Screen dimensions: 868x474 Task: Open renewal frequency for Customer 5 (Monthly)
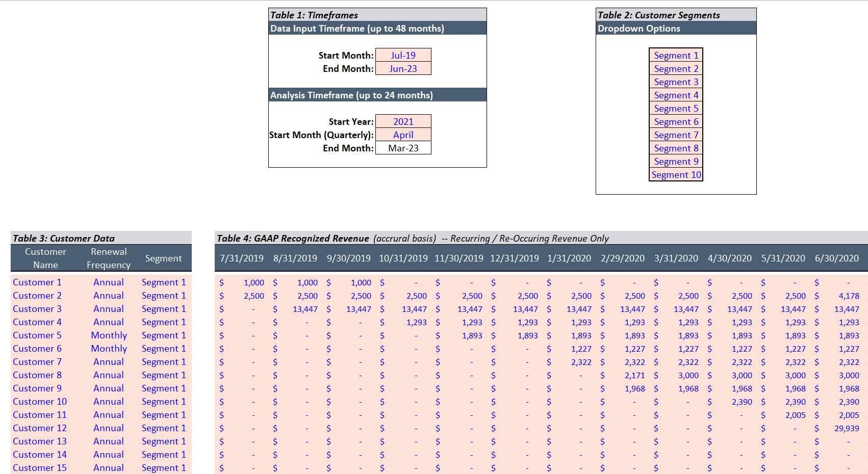[109, 335]
